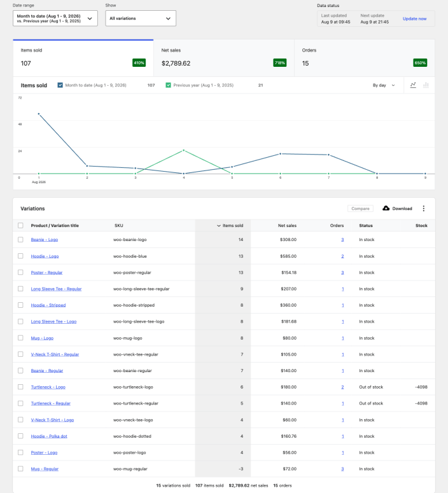Click the chart point on Aug 1
This screenshot has width=448, height=493.
(x=39, y=114)
